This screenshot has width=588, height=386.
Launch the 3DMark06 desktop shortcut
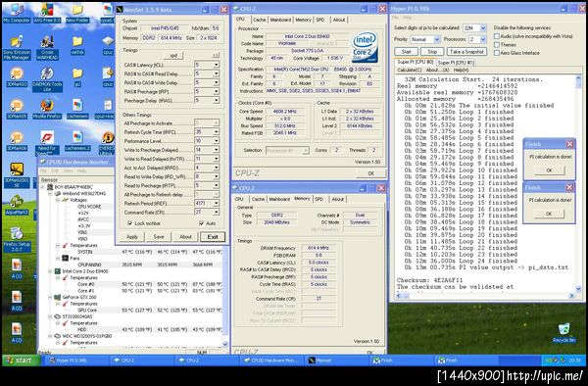coord(17,141)
